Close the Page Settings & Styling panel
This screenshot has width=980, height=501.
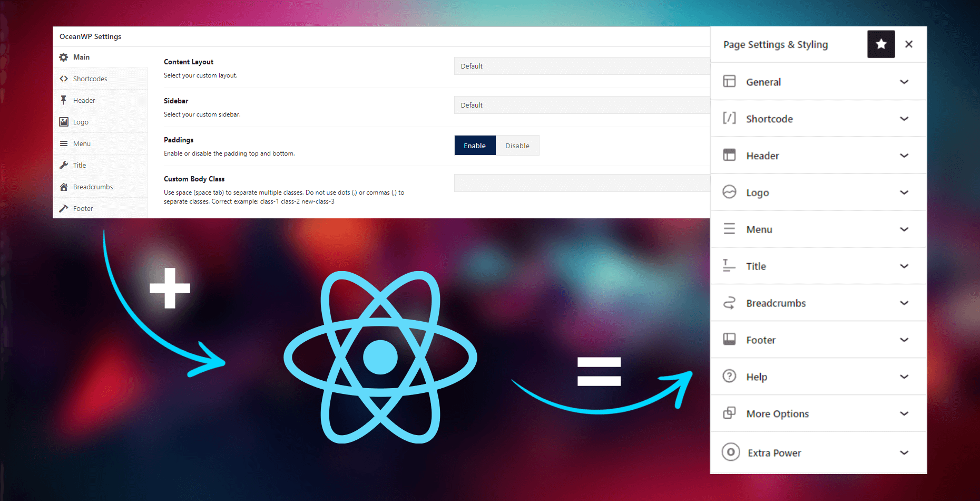coord(909,44)
